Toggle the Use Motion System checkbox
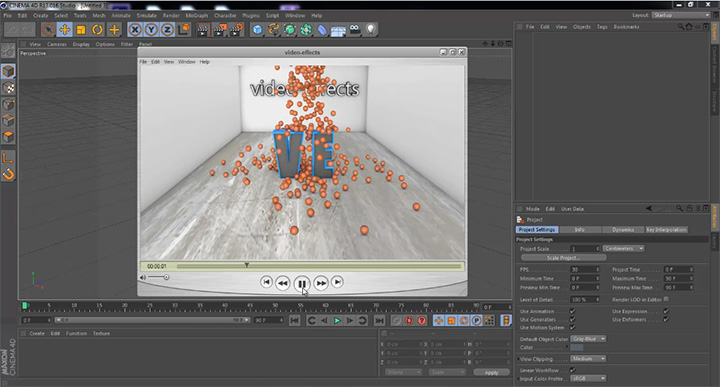 (x=573, y=327)
